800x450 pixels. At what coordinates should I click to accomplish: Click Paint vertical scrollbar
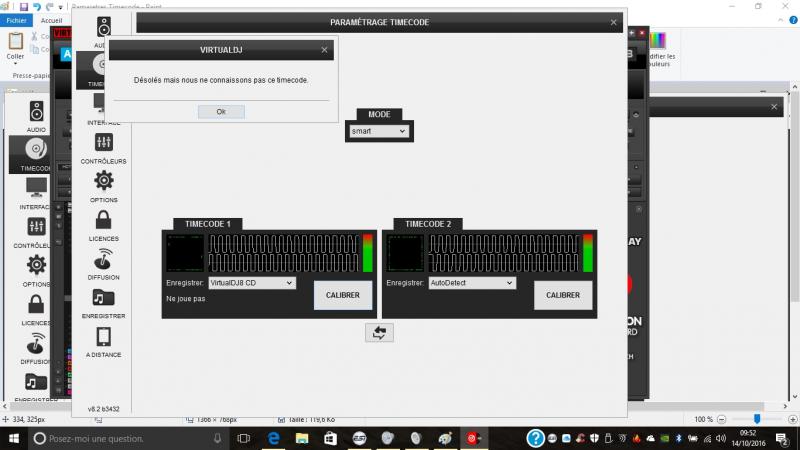pyautogui.click(x=794, y=198)
